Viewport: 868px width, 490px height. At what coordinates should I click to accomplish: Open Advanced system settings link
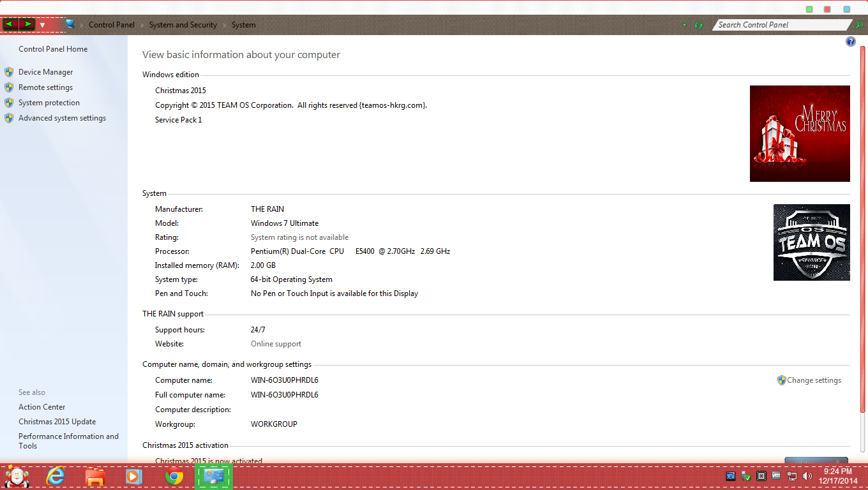click(x=62, y=118)
